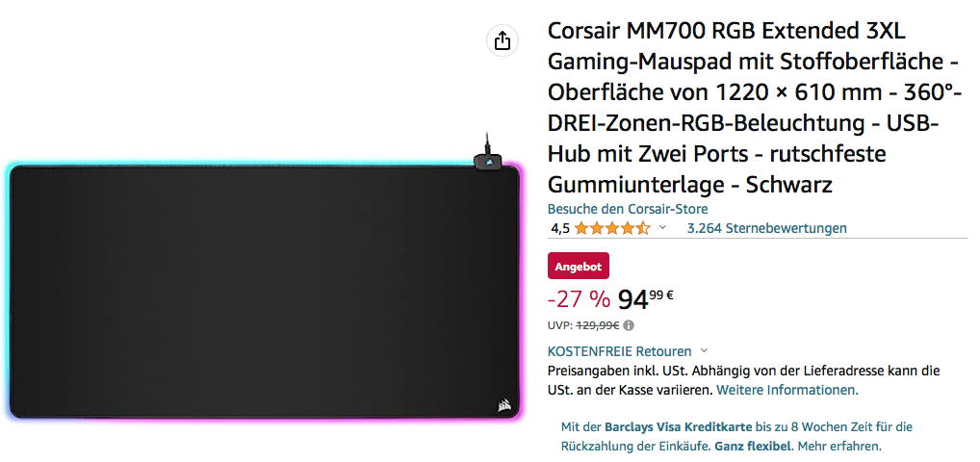The image size is (980, 462).
Task: Open the black mousepad product image
Action: tap(265, 292)
